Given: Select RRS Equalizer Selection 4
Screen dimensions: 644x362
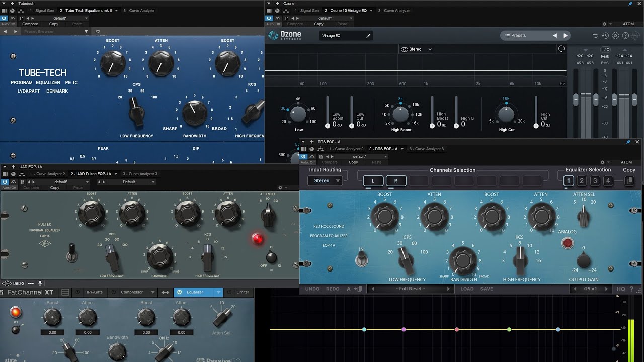Looking at the screenshot, I should 608,180.
